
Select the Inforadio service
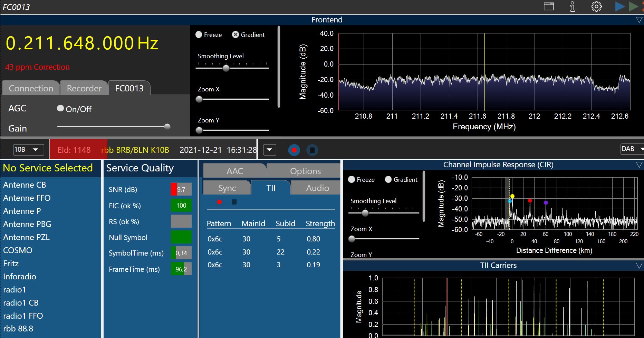tap(20, 277)
